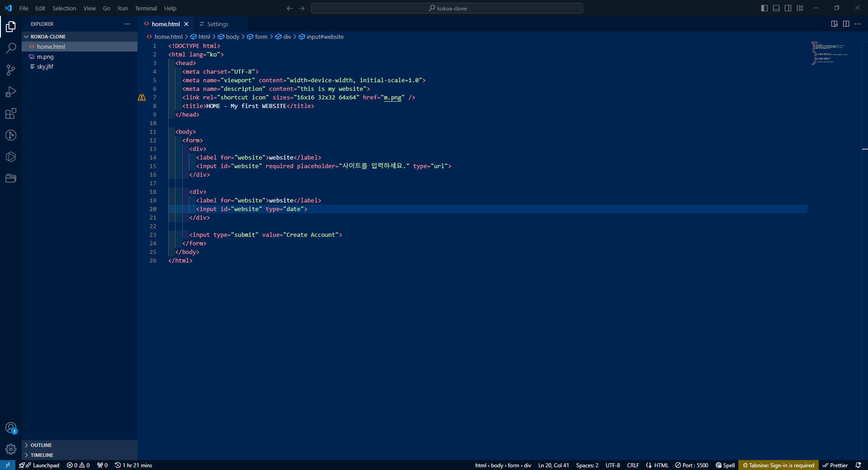Click the notifications bell in status bar
The width and height of the screenshot is (868, 470).
[x=858, y=465]
